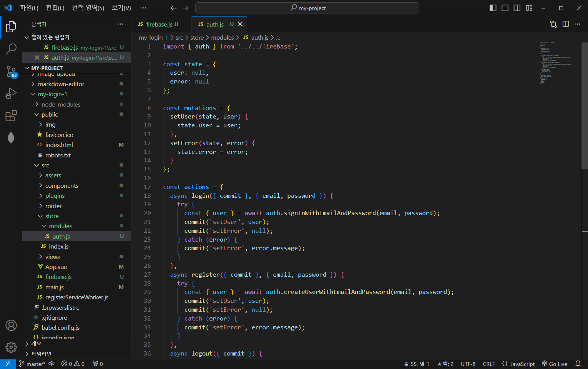Open the Manage gear icon

(x=11, y=347)
